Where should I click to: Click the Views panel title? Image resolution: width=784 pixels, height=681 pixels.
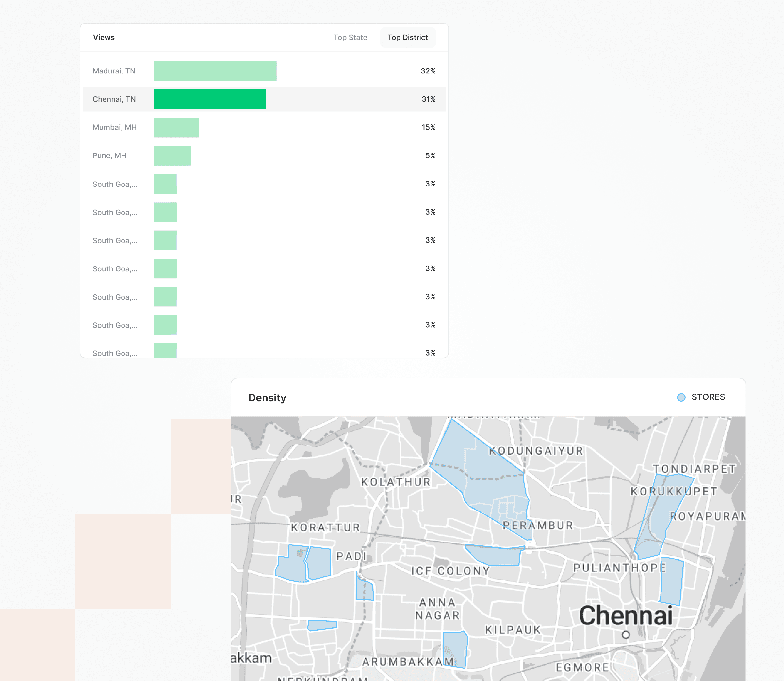(x=104, y=37)
